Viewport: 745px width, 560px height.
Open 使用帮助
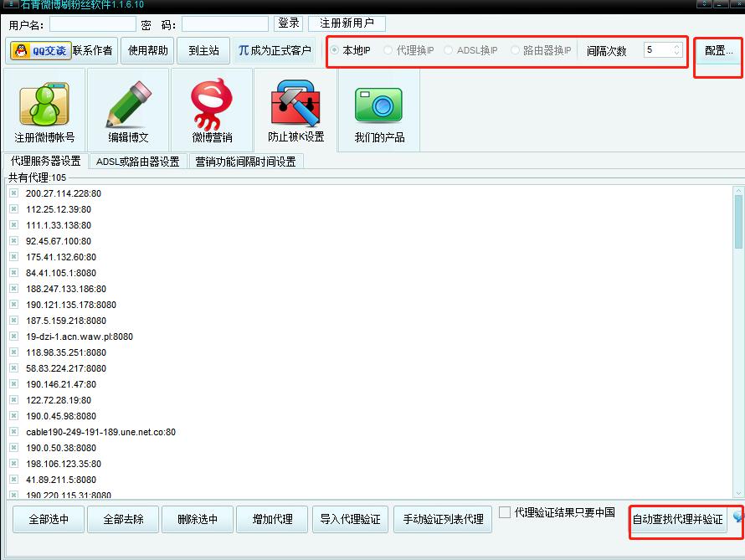148,50
